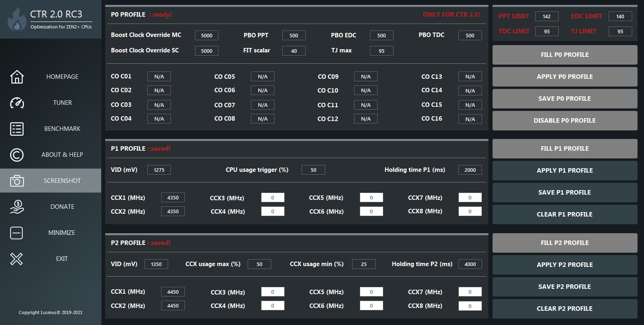Click APPLY P2 PROFILE button
Viewport: 644px width, 325px height.
click(565, 265)
